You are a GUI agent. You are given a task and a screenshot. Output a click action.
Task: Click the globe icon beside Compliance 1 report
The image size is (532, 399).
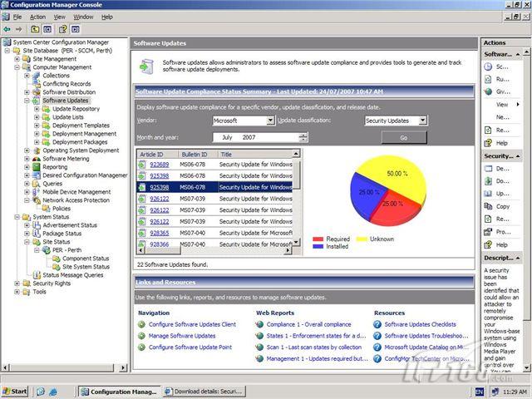coord(259,324)
